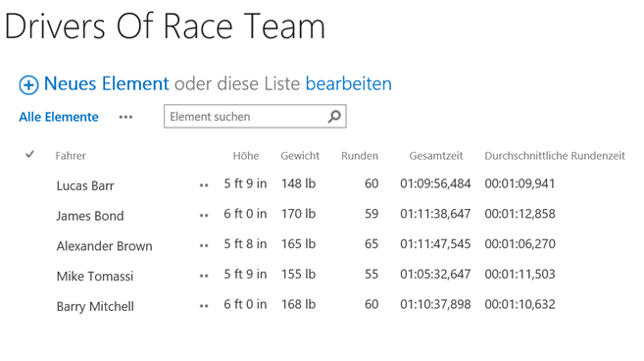This screenshot has height=361, width=644.
Task: Open the Alexander Brown item
Action: [x=104, y=246]
